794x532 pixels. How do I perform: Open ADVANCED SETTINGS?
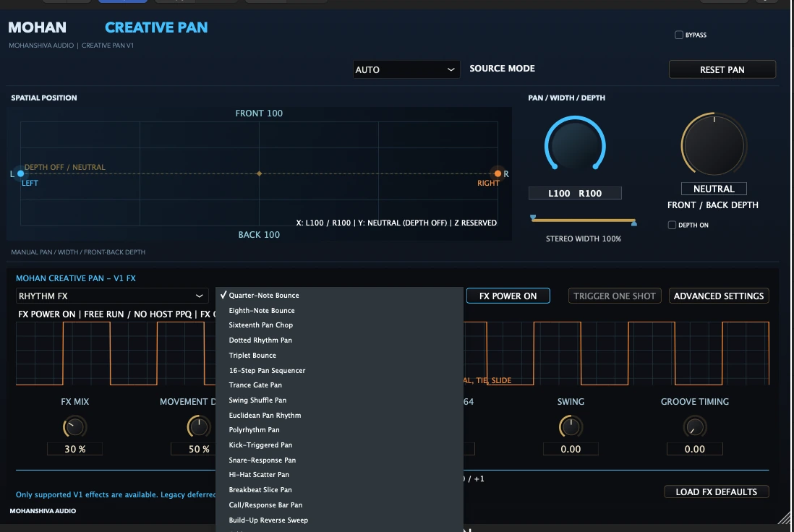(x=719, y=296)
